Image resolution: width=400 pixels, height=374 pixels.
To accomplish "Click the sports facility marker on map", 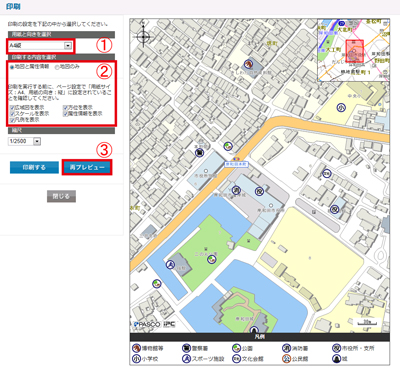I will click(x=170, y=265).
